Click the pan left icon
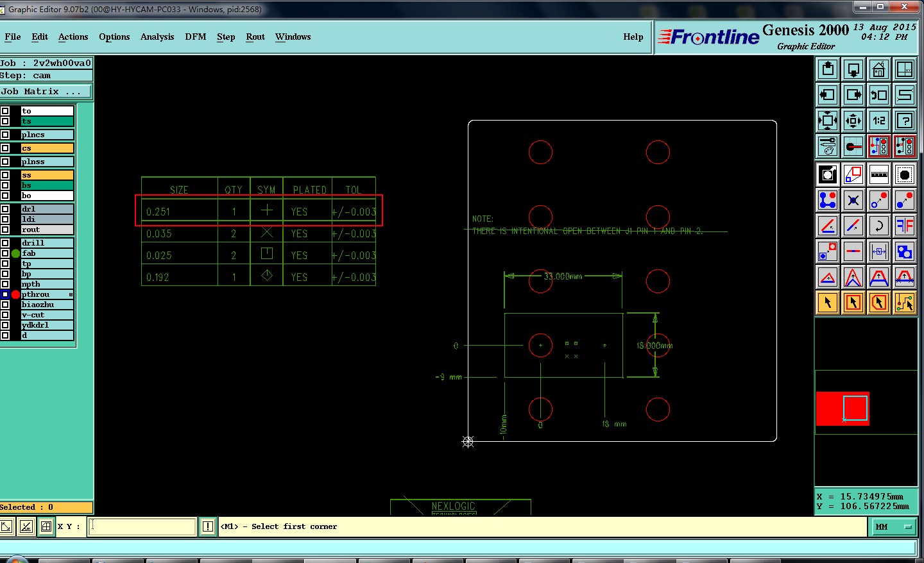The image size is (924, 563). (x=828, y=95)
